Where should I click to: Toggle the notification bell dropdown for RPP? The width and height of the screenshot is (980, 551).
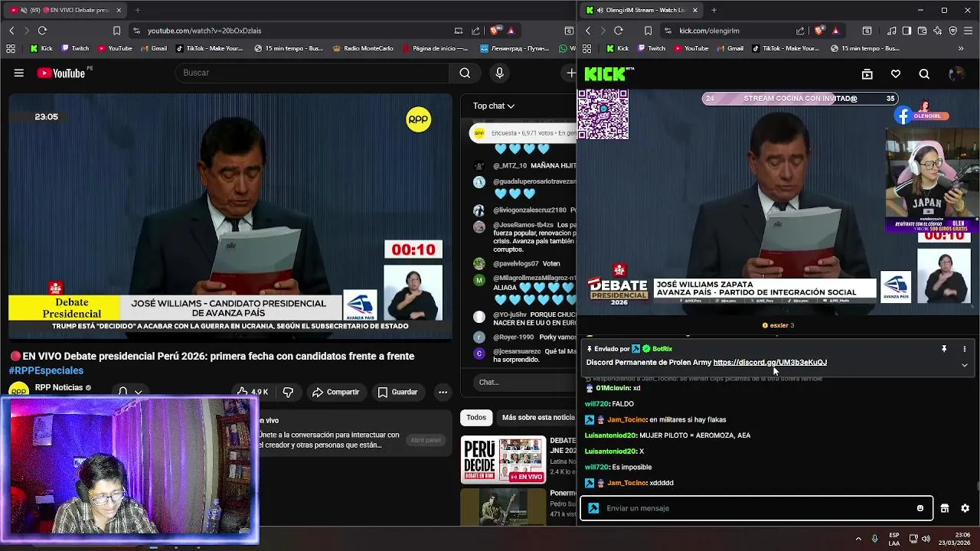pos(130,392)
